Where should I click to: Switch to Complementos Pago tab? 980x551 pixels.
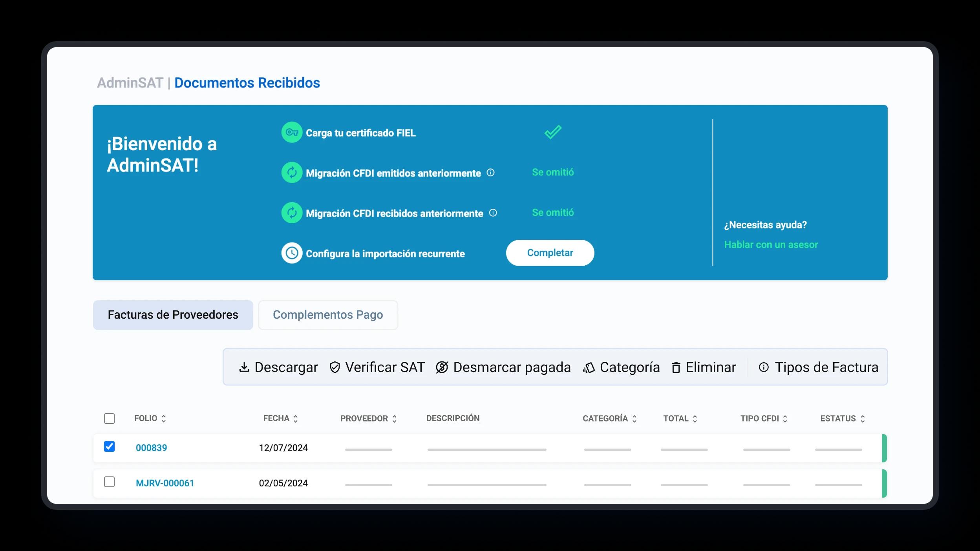click(x=328, y=315)
